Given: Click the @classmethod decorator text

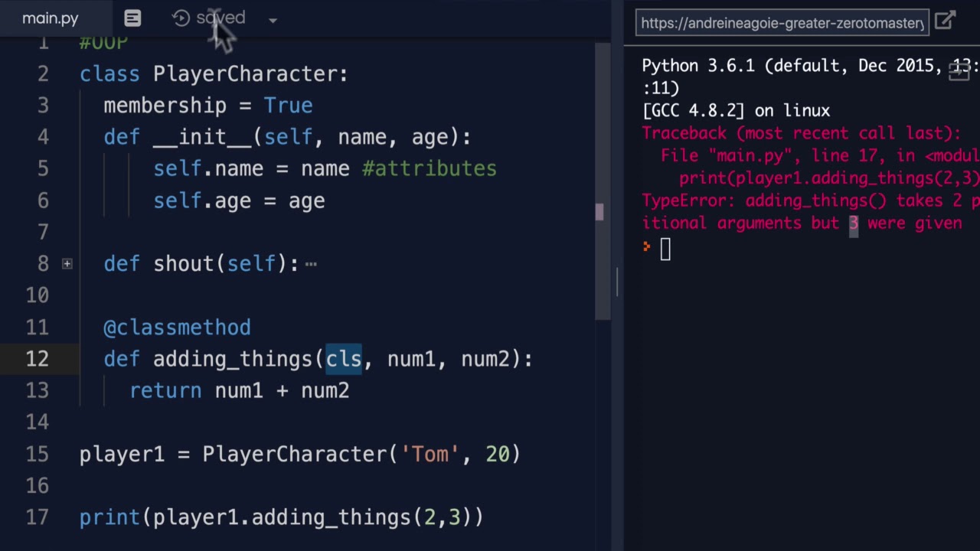Looking at the screenshot, I should point(177,328).
